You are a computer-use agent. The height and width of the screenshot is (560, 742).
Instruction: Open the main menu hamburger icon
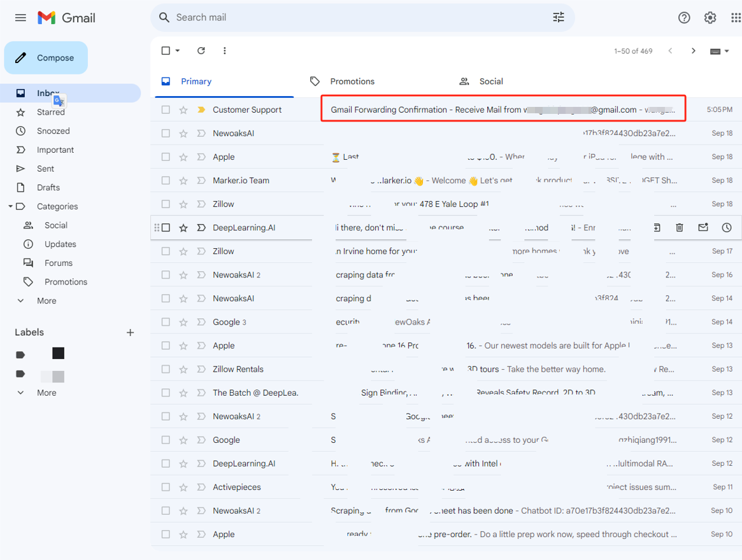[x=20, y=18]
